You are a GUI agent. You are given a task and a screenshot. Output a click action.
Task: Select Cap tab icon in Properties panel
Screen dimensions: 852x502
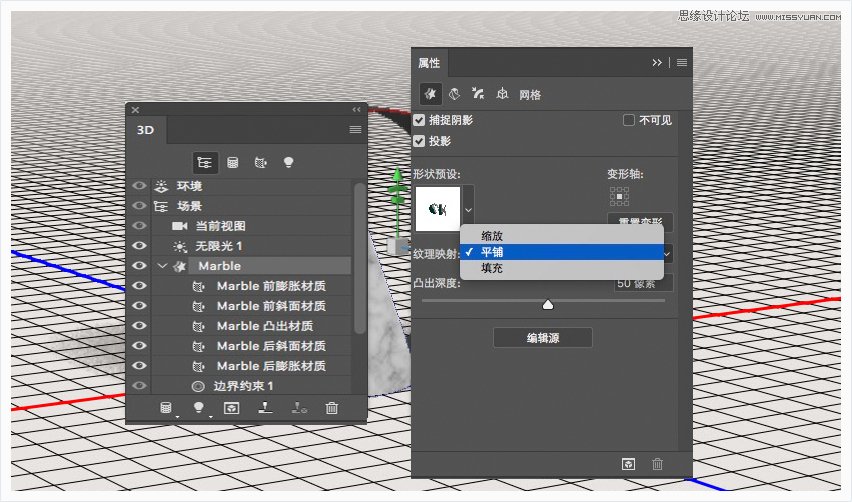pyautogui.click(x=478, y=93)
